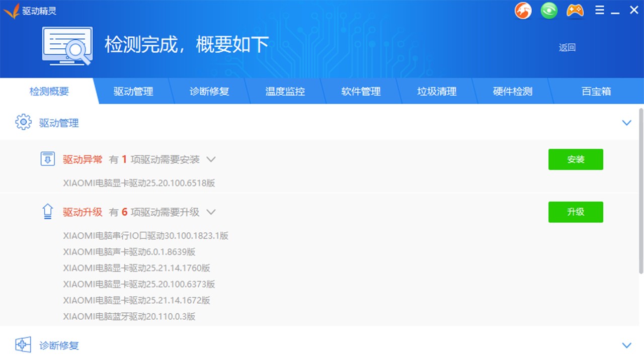Viewport: 644px width, 362px height.
Task: Click the 诊断修复 section icon
Action: coord(23,345)
